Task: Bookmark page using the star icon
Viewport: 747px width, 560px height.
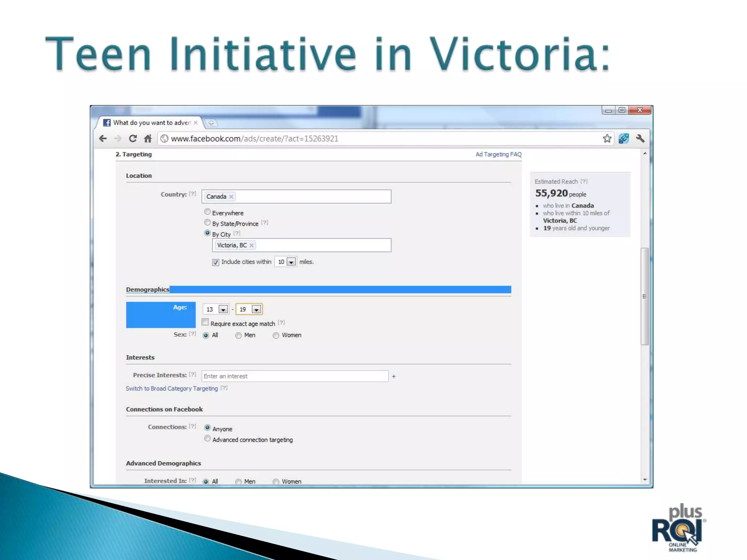Action: (x=607, y=139)
